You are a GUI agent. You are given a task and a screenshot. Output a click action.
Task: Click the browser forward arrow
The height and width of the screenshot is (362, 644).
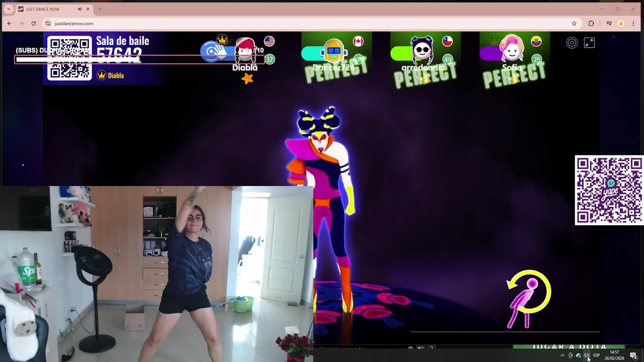(x=21, y=23)
